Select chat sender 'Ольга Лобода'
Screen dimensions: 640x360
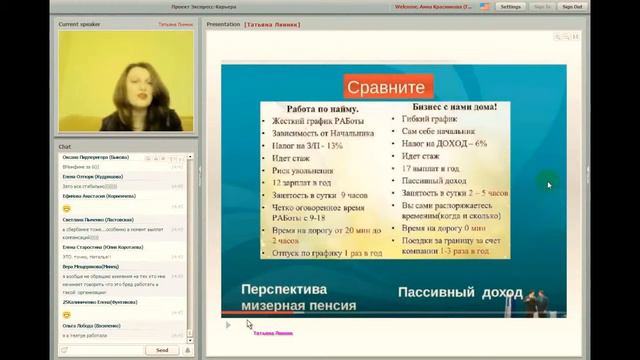pyautogui.click(x=91, y=326)
